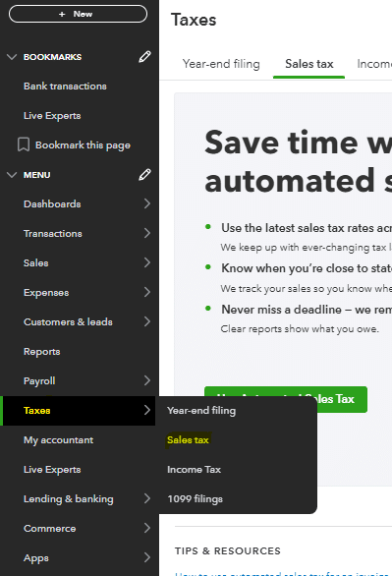The image size is (392, 576).
Task: Expand the Payroll submenu arrow
Action: click(x=147, y=380)
